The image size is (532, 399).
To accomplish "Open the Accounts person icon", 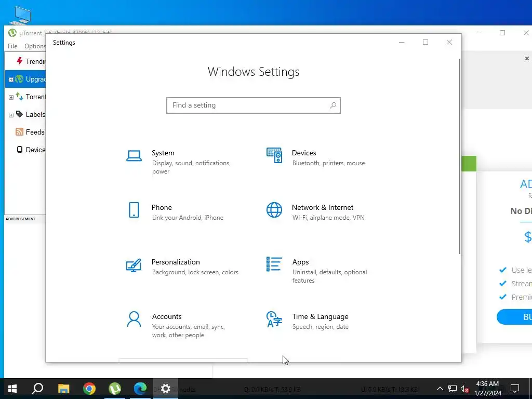I will 134,320.
